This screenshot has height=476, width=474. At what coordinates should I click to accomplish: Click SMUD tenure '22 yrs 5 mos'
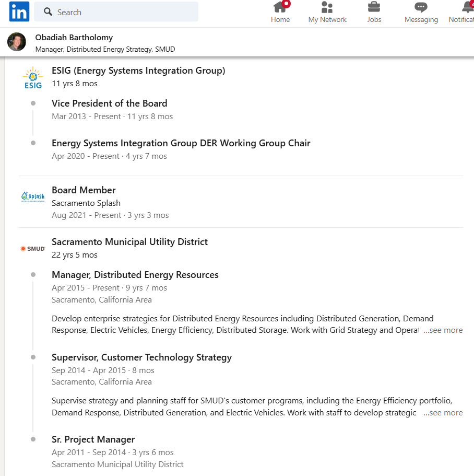pyautogui.click(x=75, y=254)
